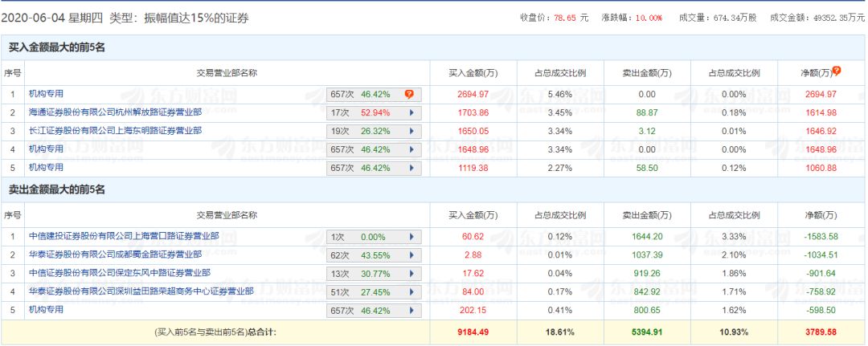Screen dimensions: 868x346
Task: Click the 51次 27.45% button in 华泰深圳 row
Action: [x=374, y=292]
